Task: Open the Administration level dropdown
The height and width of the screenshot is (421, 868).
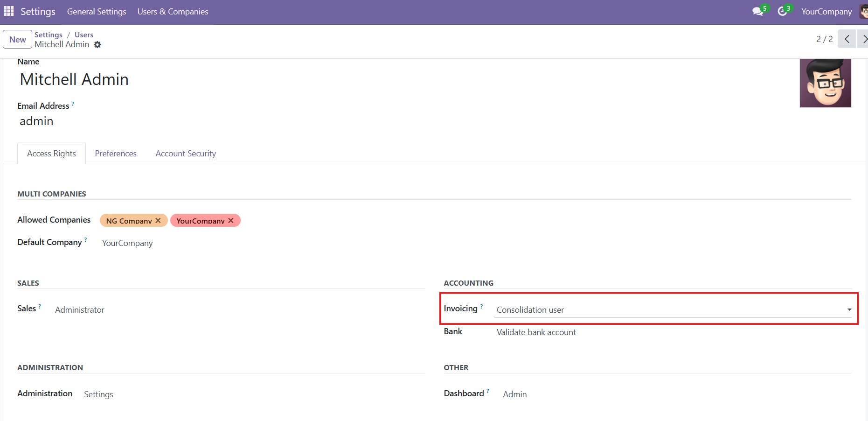Action: (98, 394)
